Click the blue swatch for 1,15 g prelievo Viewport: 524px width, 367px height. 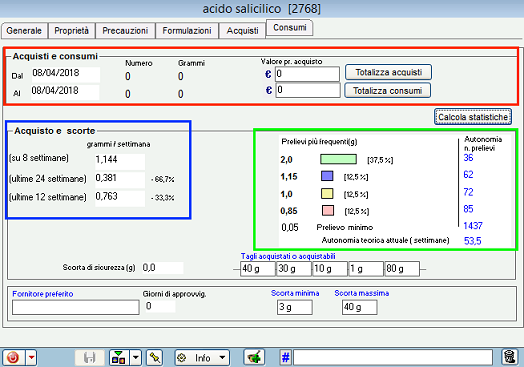point(327,176)
